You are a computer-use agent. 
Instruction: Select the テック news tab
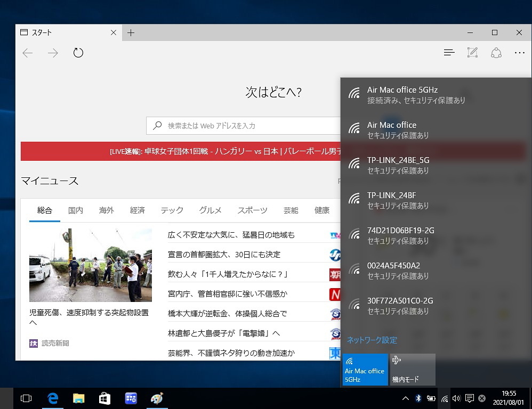pyautogui.click(x=172, y=210)
